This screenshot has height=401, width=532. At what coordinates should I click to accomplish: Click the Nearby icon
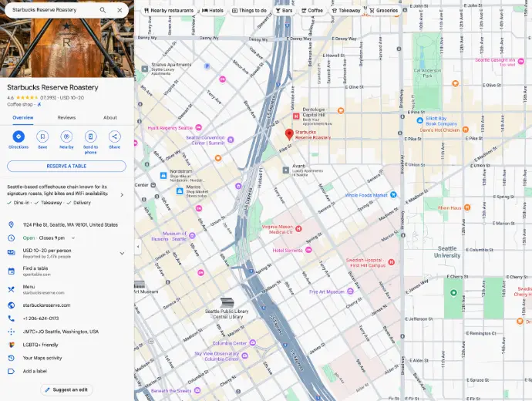[66, 136]
